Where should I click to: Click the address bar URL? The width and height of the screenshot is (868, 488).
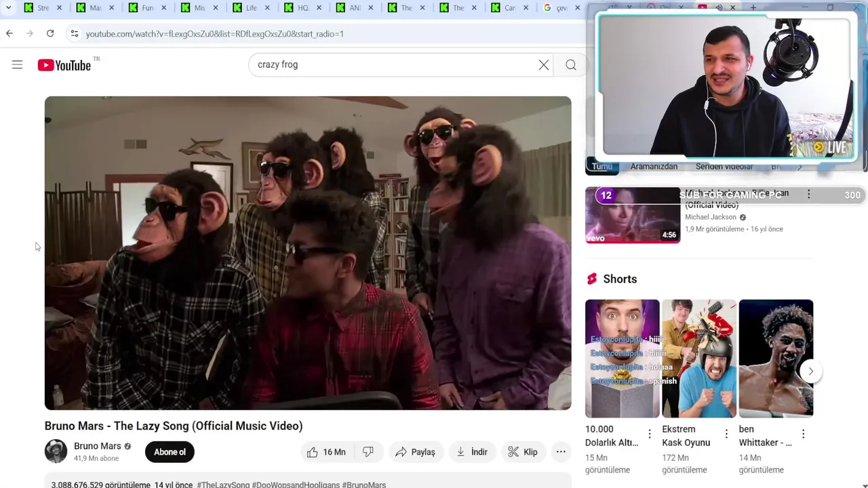pos(215,34)
